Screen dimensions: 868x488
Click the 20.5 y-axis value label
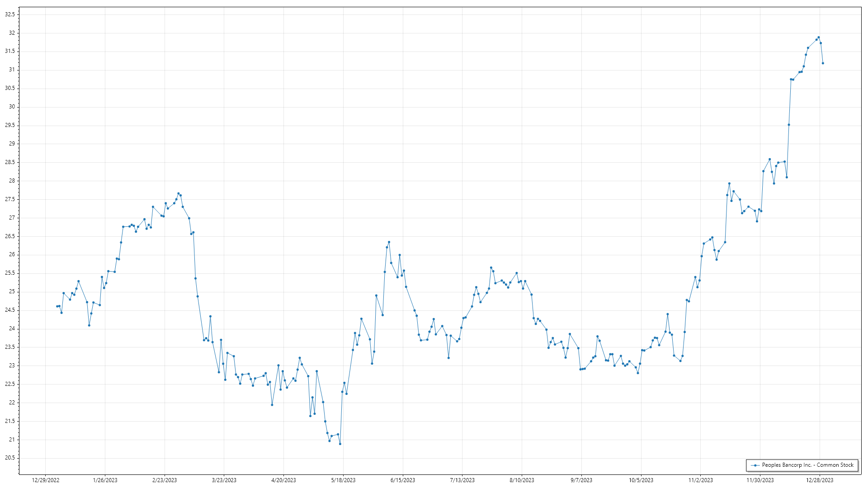(10, 458)
